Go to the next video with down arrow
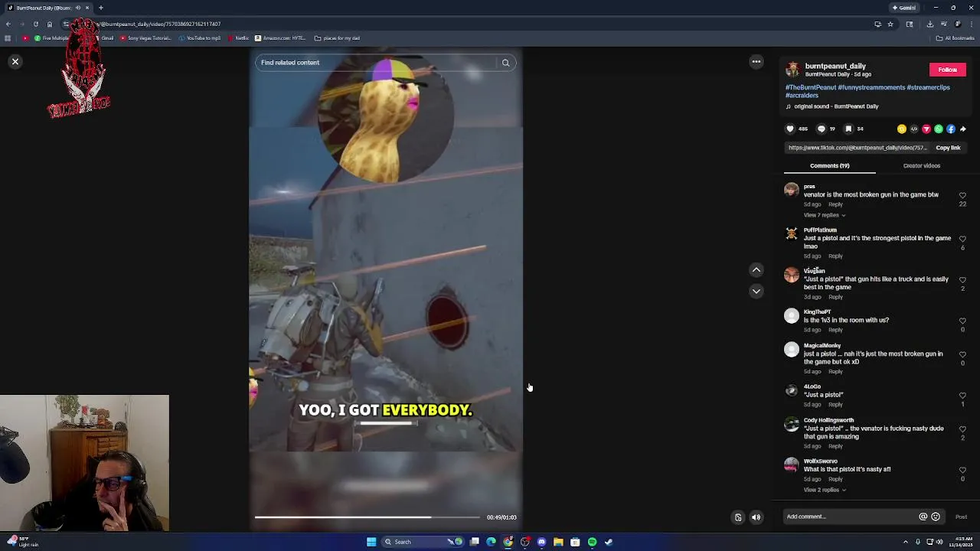Image resolution: width=980 pixels, height=551 pixels. point(756,291)
